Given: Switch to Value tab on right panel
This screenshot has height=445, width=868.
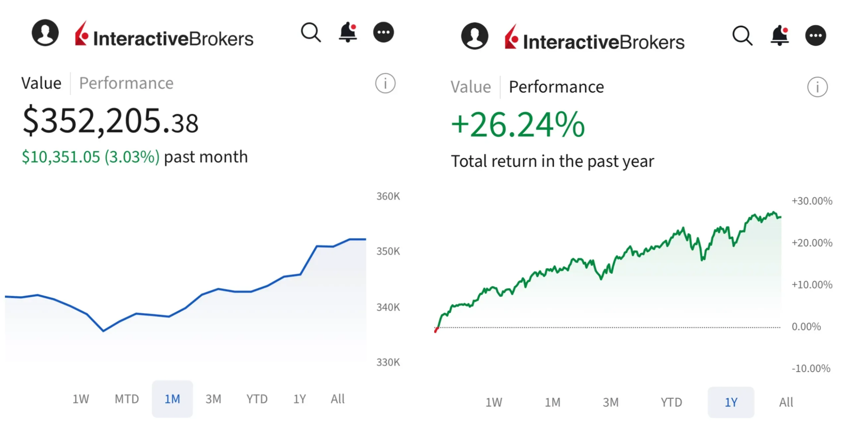Looking at the screenshot, I should pyautogui.click(x=471, y=87).
